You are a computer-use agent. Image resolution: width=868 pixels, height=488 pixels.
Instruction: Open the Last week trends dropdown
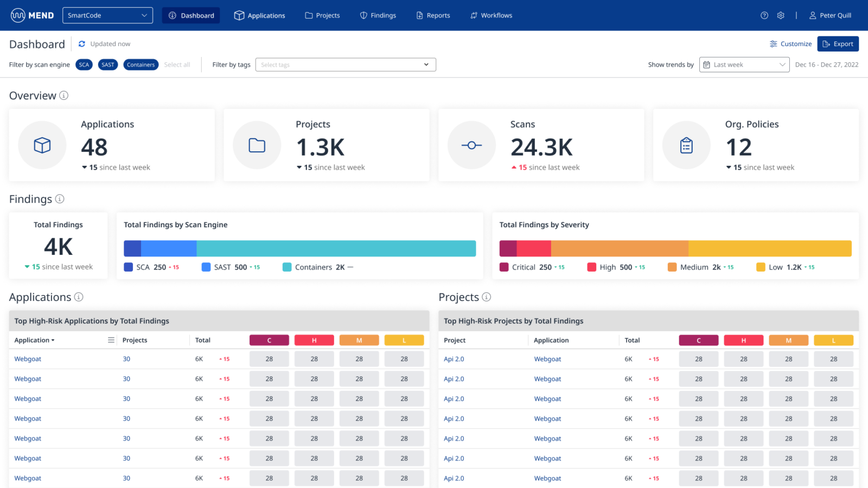pos(744,65)
